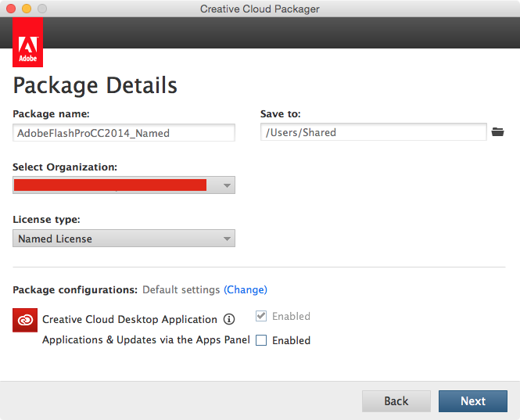520x420 pixels.
Task: Click the 'Package Details' heading
Action: pos(95,85)
